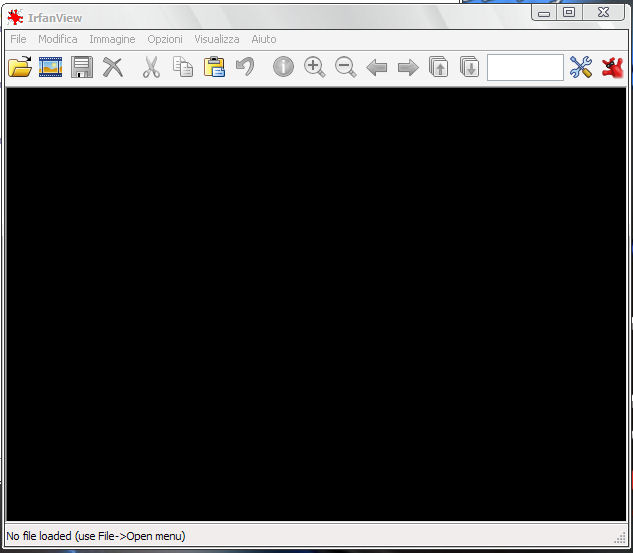Click the black image display area
Image resolution: width=633 pixels, height=553 pixels.
click(x=316, y=304)
